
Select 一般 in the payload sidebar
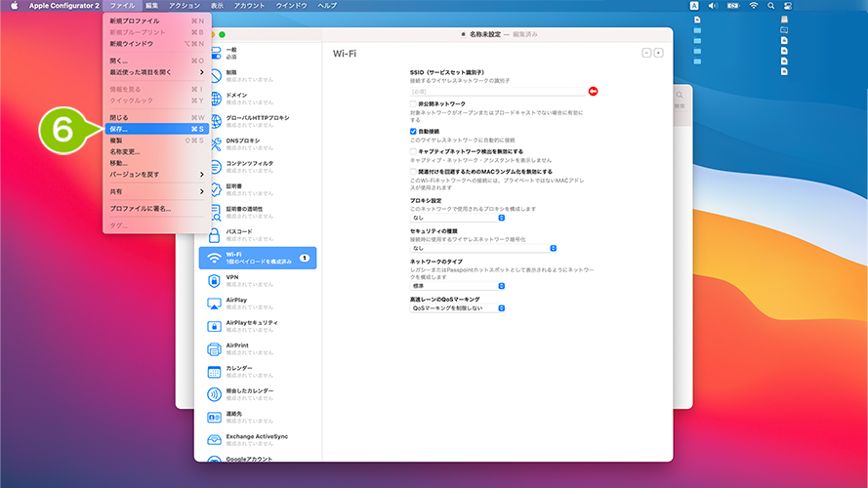click(x=258, y=53)
